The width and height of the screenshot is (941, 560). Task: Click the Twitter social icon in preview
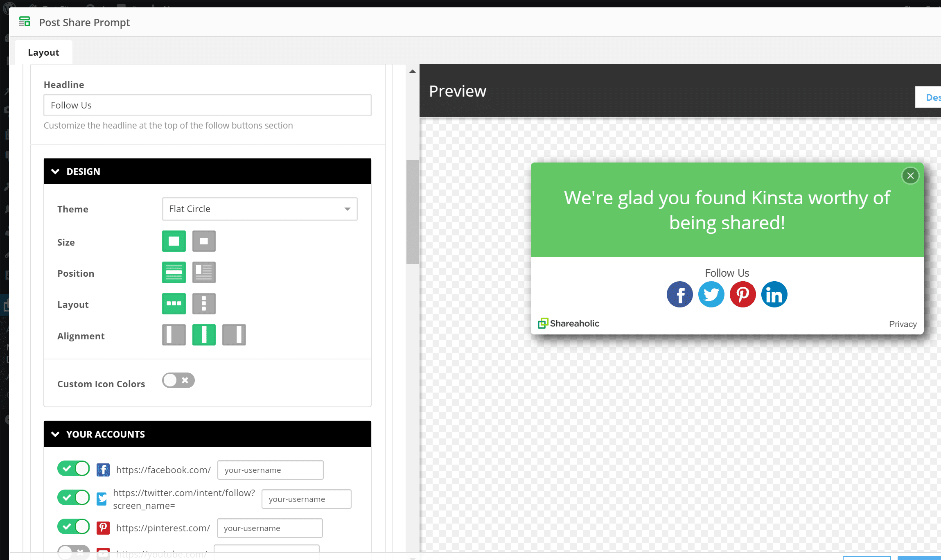pyautogui.click(x=711, y=294)
